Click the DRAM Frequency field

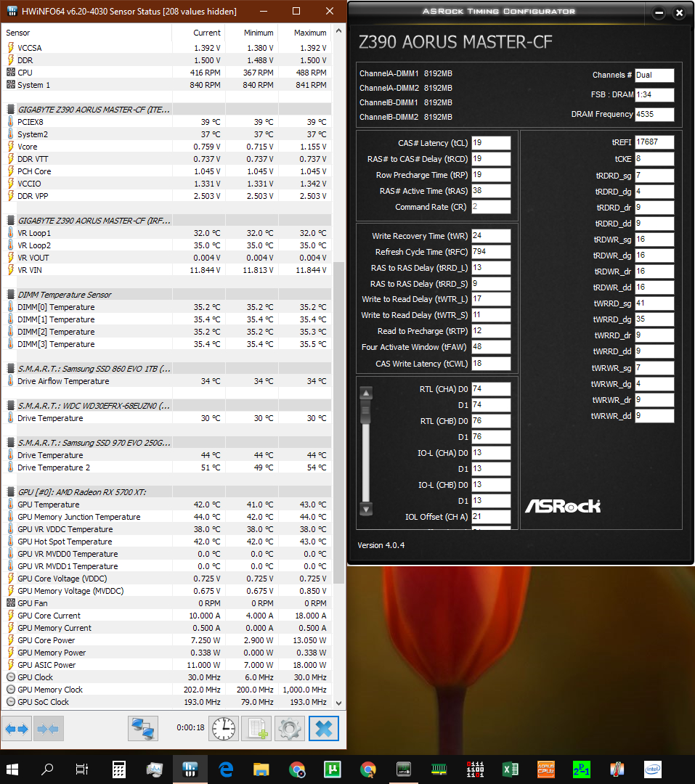pyautogui.click(x=654, y=114)
